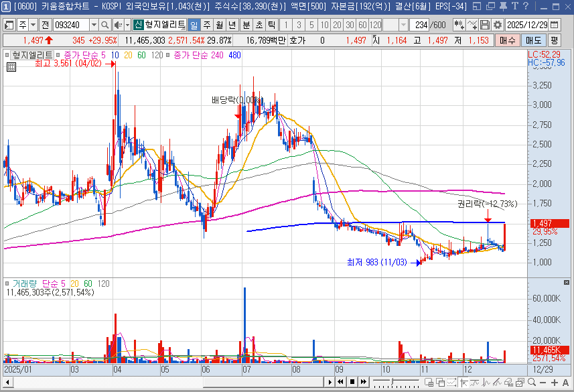Click the horizontal chart scrollbar thumb

(x=263, y=383)
